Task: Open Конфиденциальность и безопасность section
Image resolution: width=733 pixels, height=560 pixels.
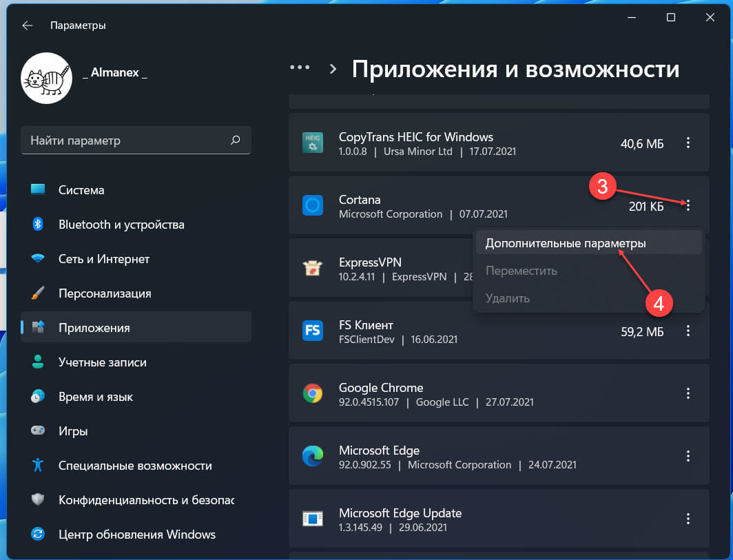Action: (x=136, y=500)
